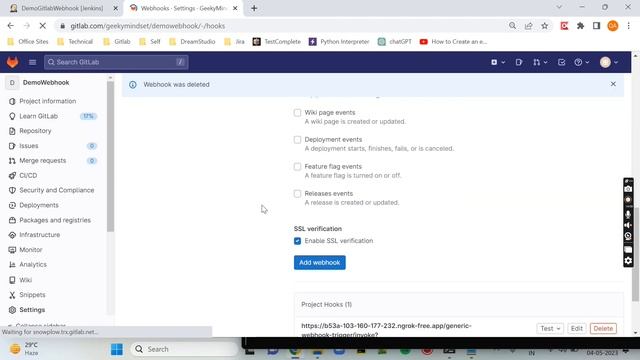
Task: Toggle the browser side panel icon
Action: [596, 26]
